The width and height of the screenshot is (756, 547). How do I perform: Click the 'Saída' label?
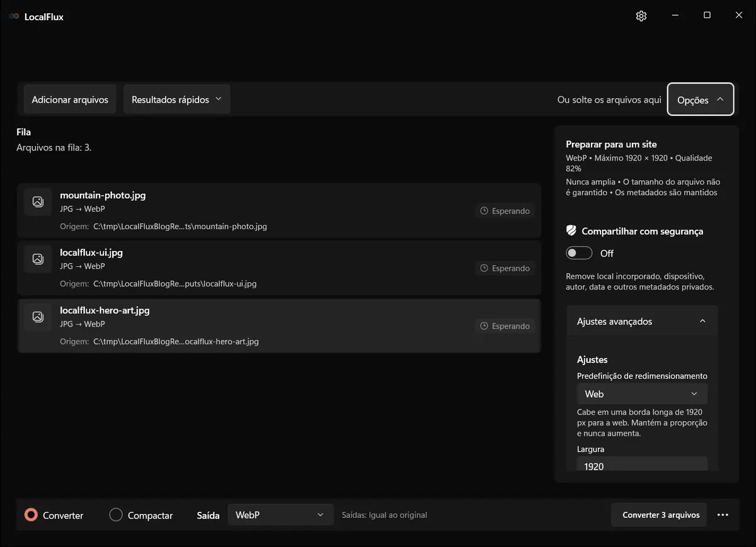[208, 515]
